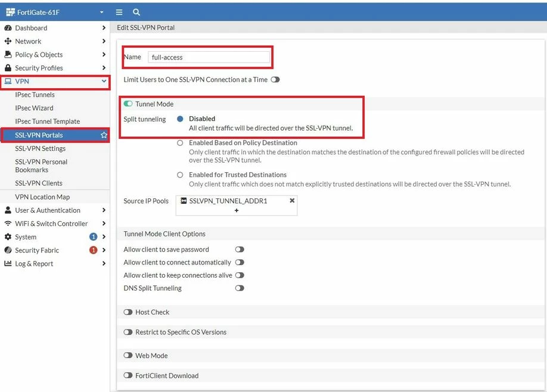Click the Name field containing full-access
Screen dimensions: 547x392
209,57
